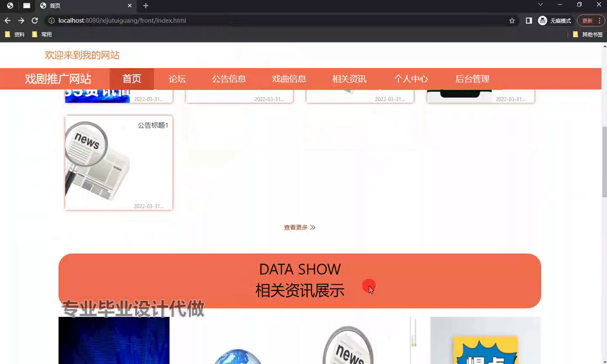607x364 pixels.
Task: Open the 公告信息 navigation item
Action: 229,79
